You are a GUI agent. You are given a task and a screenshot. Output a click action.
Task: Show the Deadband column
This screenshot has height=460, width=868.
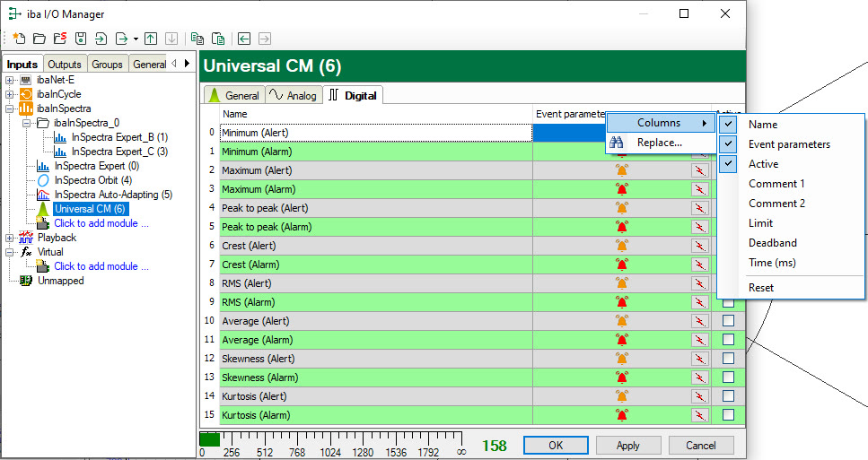tap(773, 243)
